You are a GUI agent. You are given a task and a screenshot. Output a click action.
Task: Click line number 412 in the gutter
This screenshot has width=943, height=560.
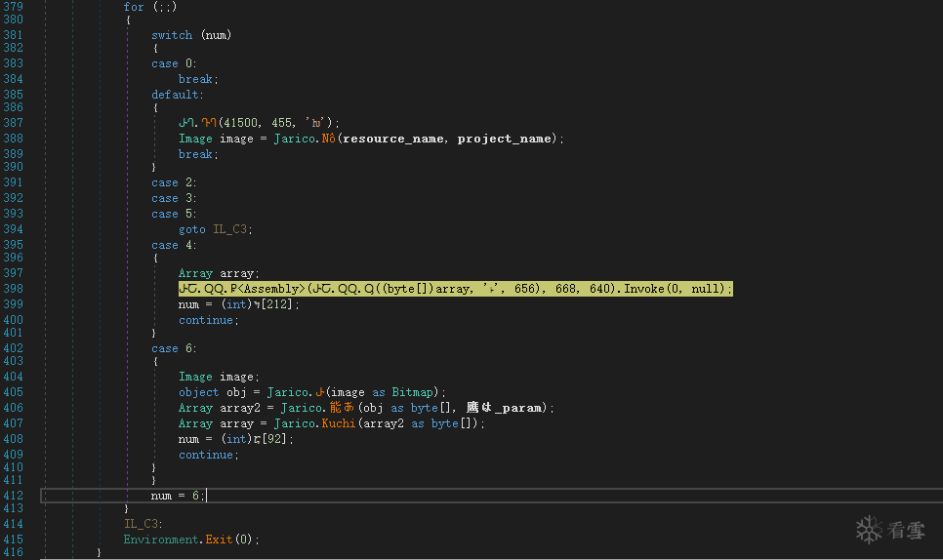click(13, 496)
